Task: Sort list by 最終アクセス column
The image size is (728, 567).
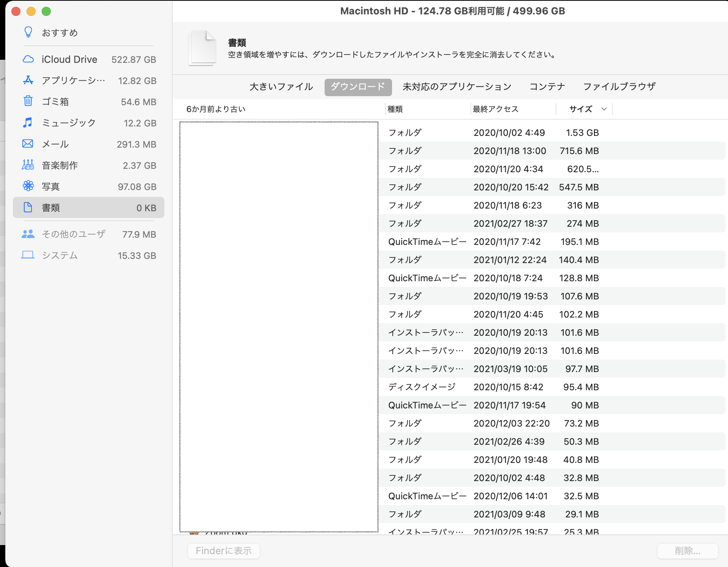Action: (495, 109)
